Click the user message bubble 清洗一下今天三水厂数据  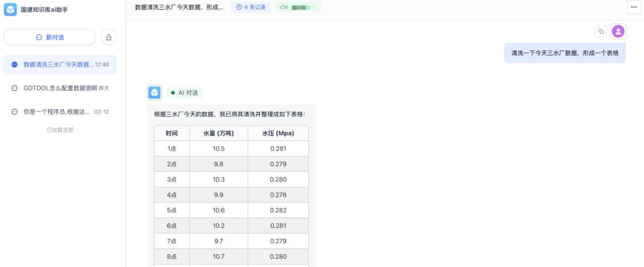point(565,53)
